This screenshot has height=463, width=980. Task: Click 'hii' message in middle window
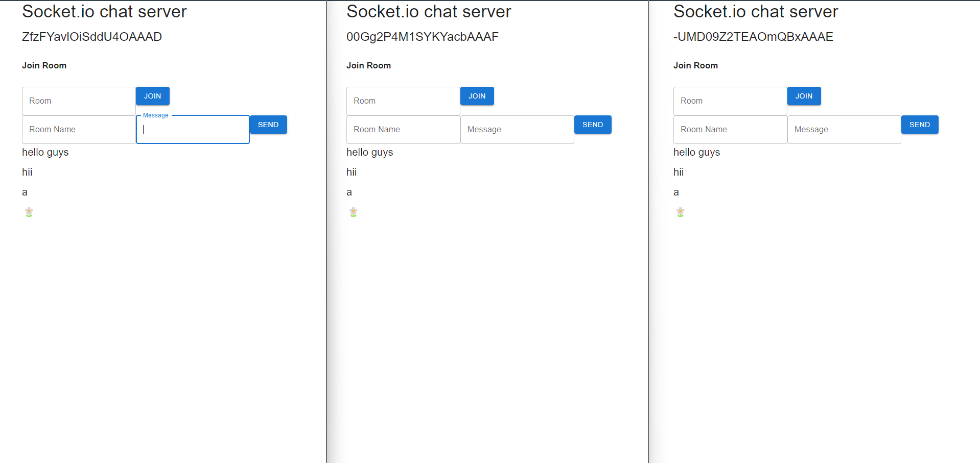[x=352, y=172]
